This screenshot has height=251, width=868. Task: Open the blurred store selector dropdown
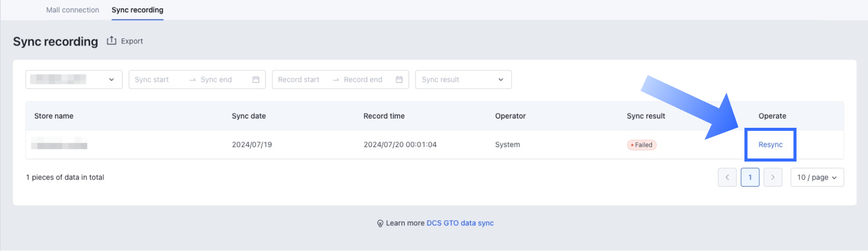pyautogui.click(x=74, y=79)
